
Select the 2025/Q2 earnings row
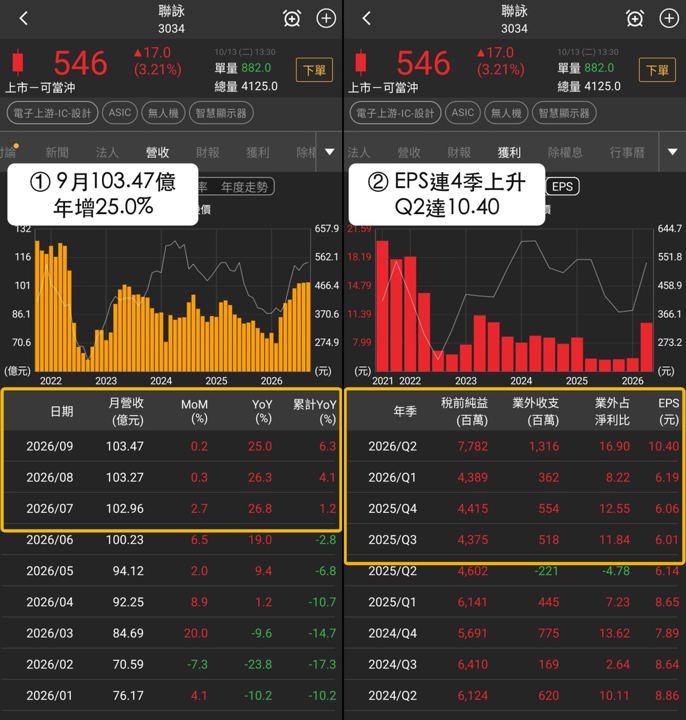[x=515, y=571]
